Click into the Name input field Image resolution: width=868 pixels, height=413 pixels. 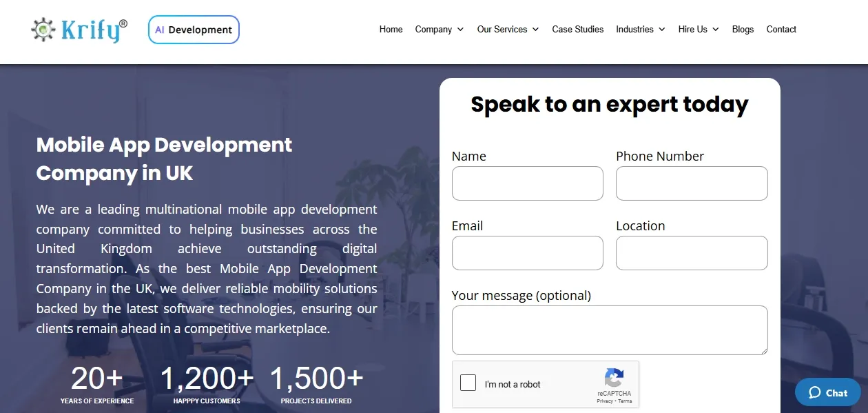click(x=527, y=183)
